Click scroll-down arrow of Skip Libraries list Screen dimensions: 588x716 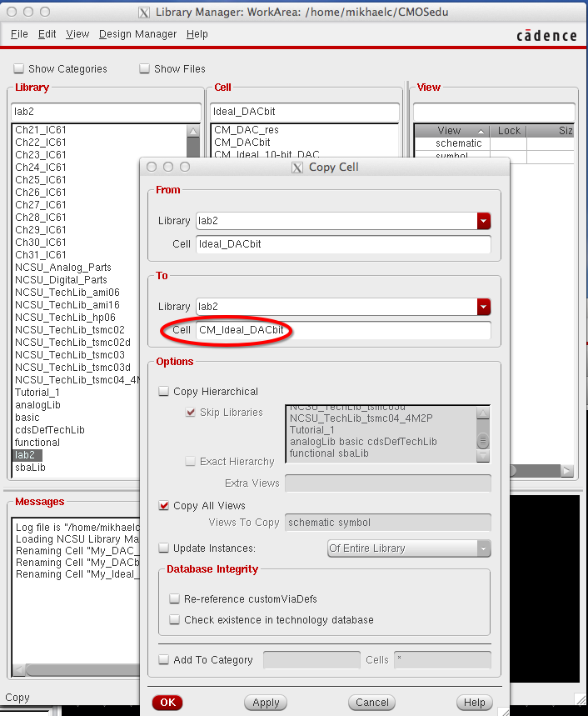coord(483,456)
